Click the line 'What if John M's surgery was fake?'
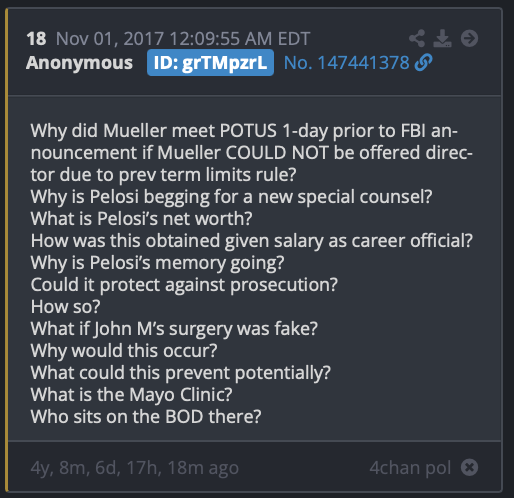The width and height of the screenshot is (514, 498). click(174, 329)
